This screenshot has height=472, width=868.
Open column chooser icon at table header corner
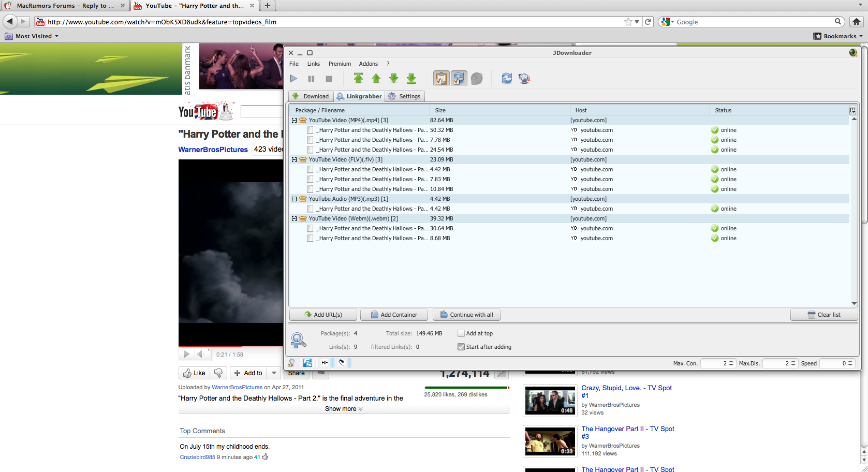point(852,110)
